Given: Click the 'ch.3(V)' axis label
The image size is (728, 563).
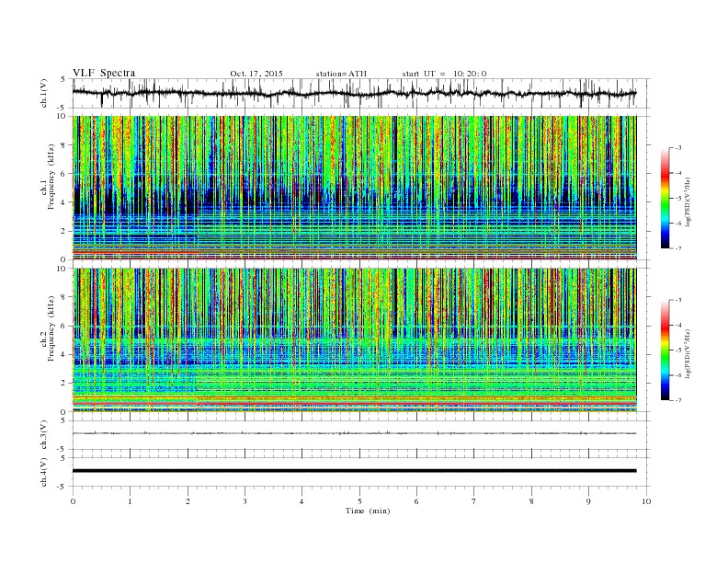Looking at the screenshot, I should tap(44, 435).
